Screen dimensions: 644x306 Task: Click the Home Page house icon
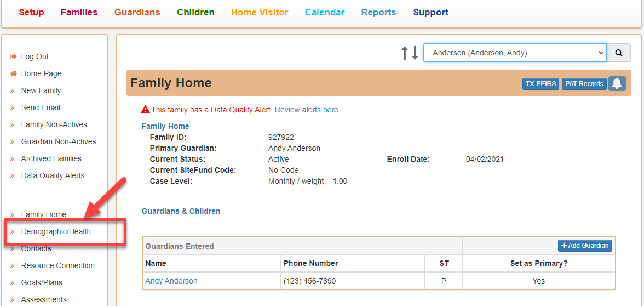click(14, 73)
